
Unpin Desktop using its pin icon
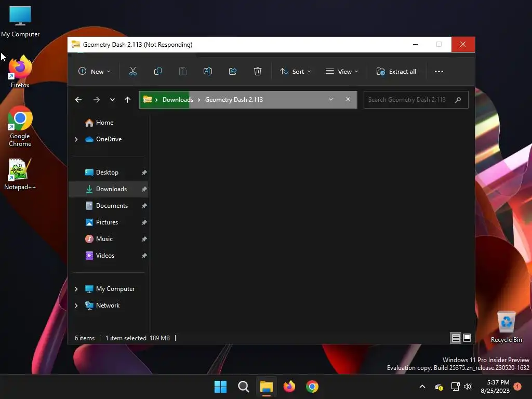(144, 172)
